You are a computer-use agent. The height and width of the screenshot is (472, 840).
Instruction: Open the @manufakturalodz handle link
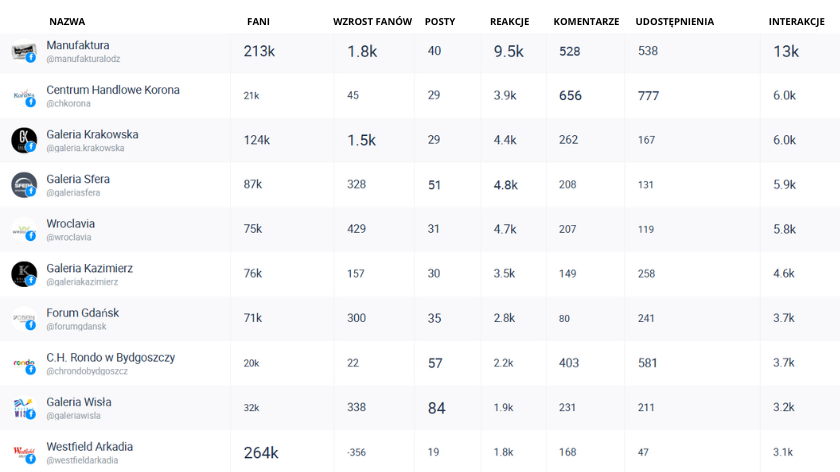point(83,59)
